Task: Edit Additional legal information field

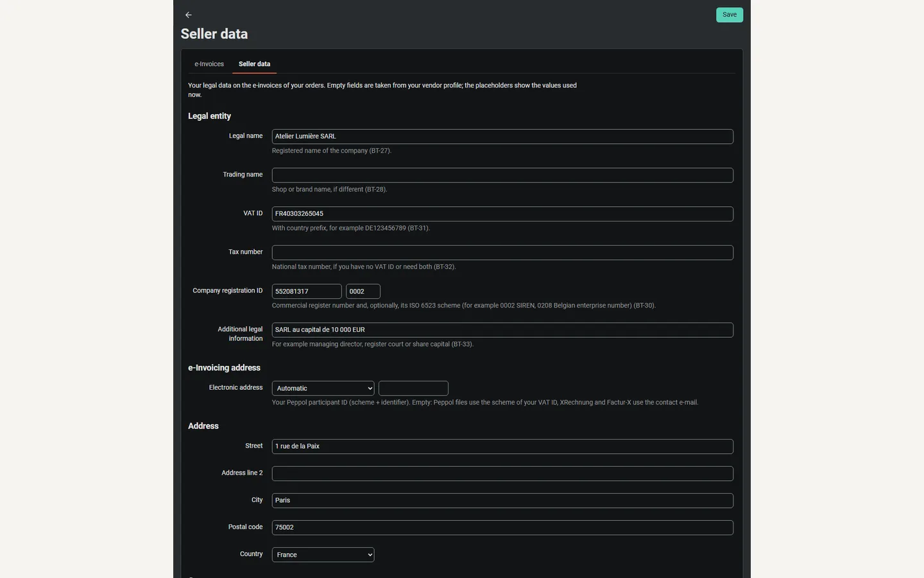Action: (x=502, y=330)
